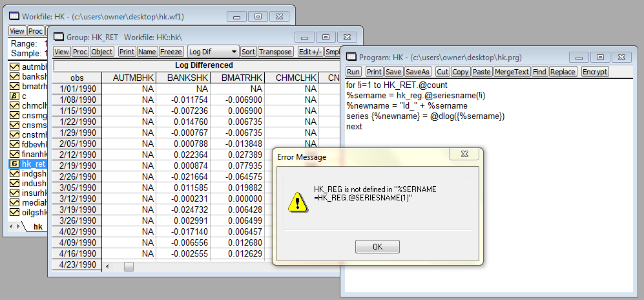Click the BMATRHK column header
The width and height of the screenshot is (644, 300).
pos(238,78)
